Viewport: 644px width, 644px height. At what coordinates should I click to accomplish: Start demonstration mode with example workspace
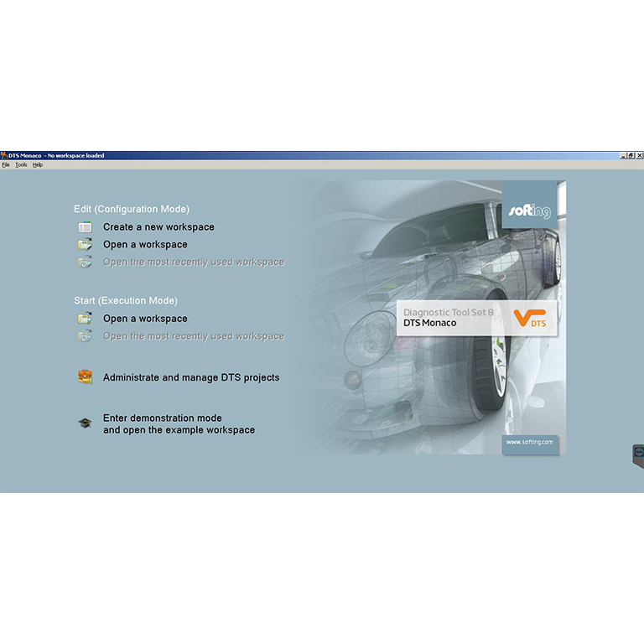[x=179, y=423]
